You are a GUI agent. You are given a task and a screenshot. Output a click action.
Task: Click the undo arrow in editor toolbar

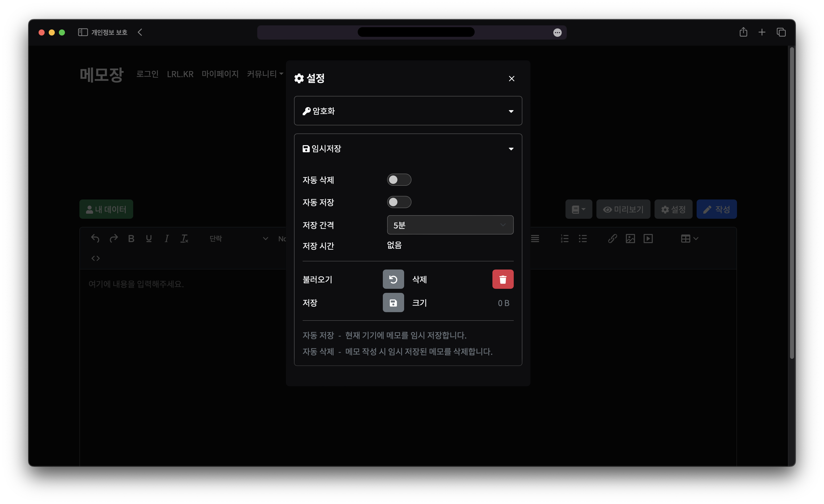pos(95,239)
